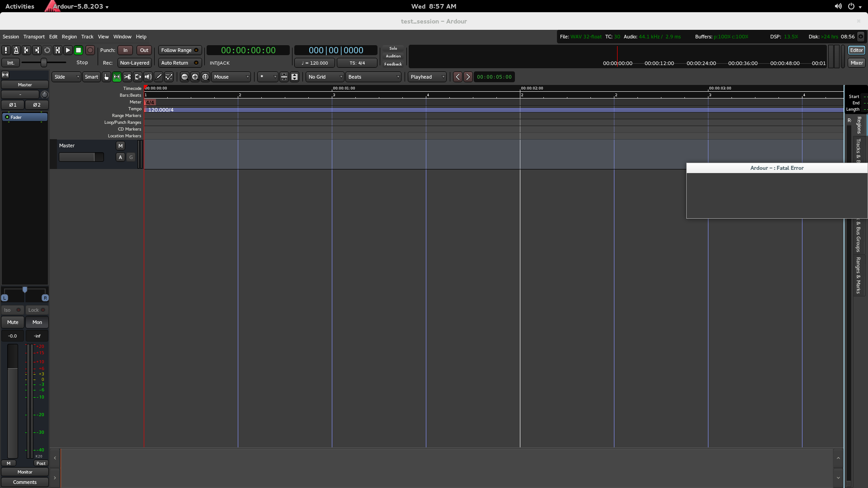The height and width of the screenshot is (488, 868).
Task: Switch to the Mixer window button
Action: coord(856,63)
